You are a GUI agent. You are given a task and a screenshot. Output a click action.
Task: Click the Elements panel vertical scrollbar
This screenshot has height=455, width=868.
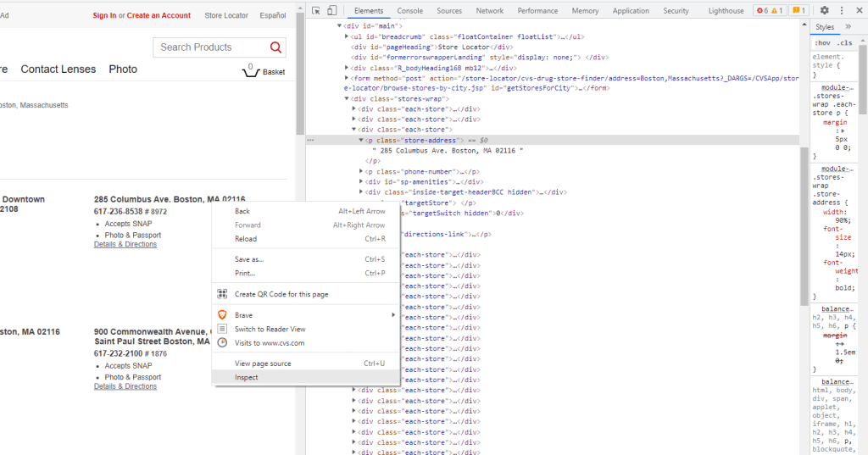pyautogui.click(x=804, y=220)
